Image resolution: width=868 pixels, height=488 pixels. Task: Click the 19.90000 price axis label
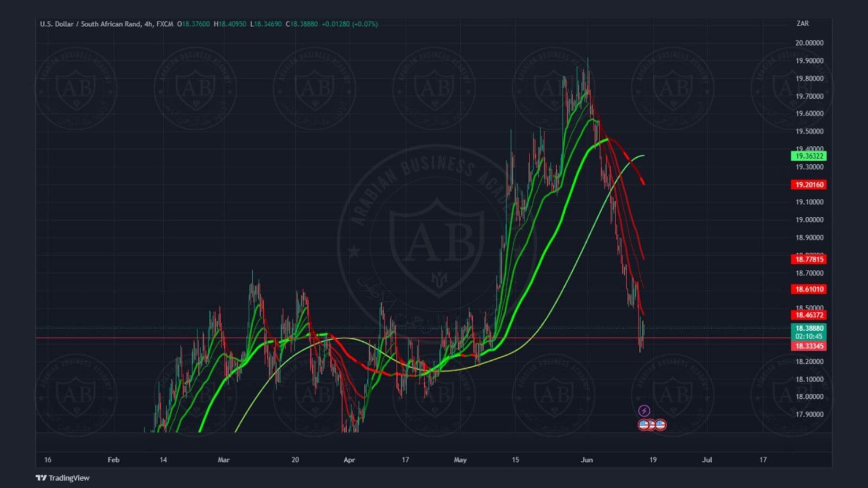(810, 61)
